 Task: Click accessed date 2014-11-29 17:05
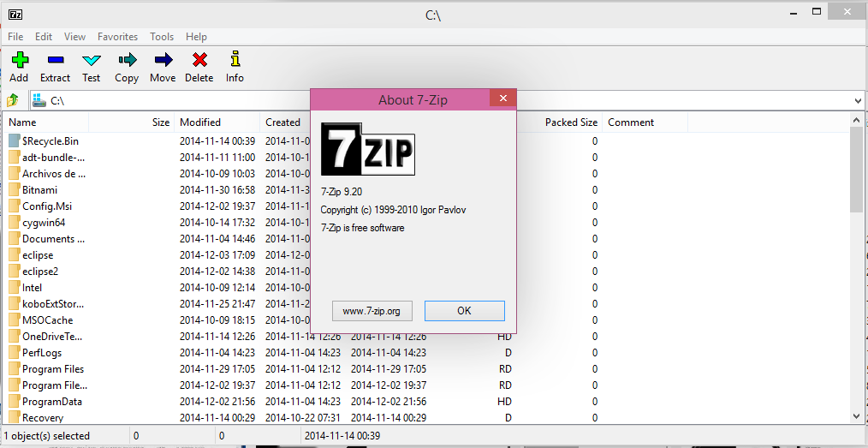[389, 369]
